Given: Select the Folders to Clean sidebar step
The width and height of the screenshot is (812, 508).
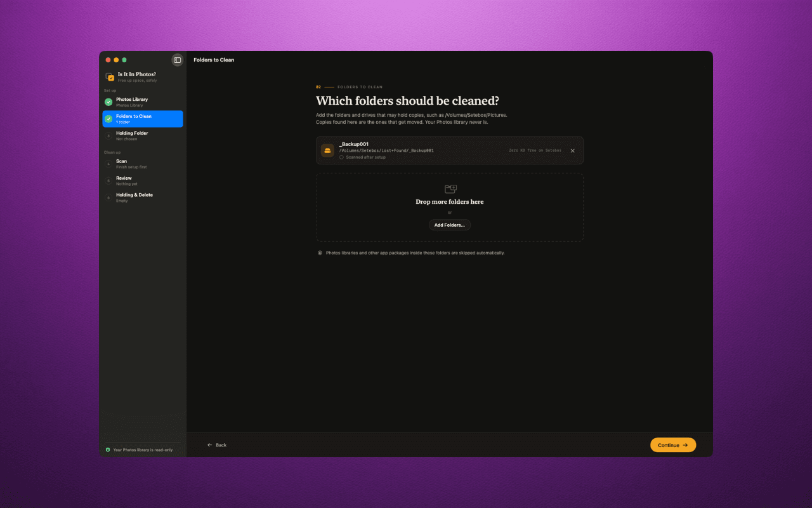Looking at the screenshot, I should (143, 119).
